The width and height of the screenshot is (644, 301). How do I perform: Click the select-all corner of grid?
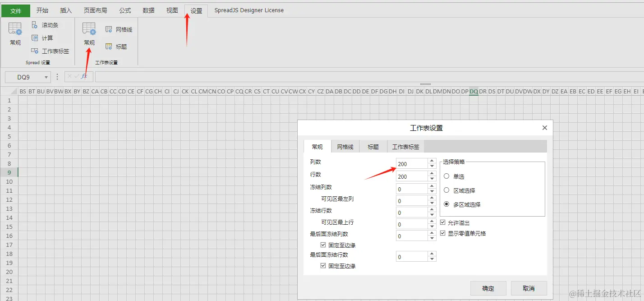pos(9,91)
